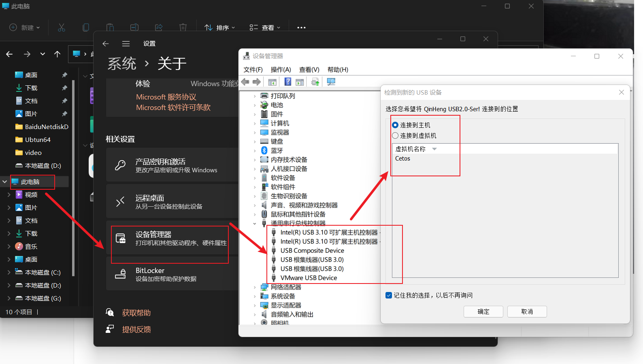Screen dimensions: 643x364
Task: Click the 获取帮助 link in Settings
Action: click(136, 313)
